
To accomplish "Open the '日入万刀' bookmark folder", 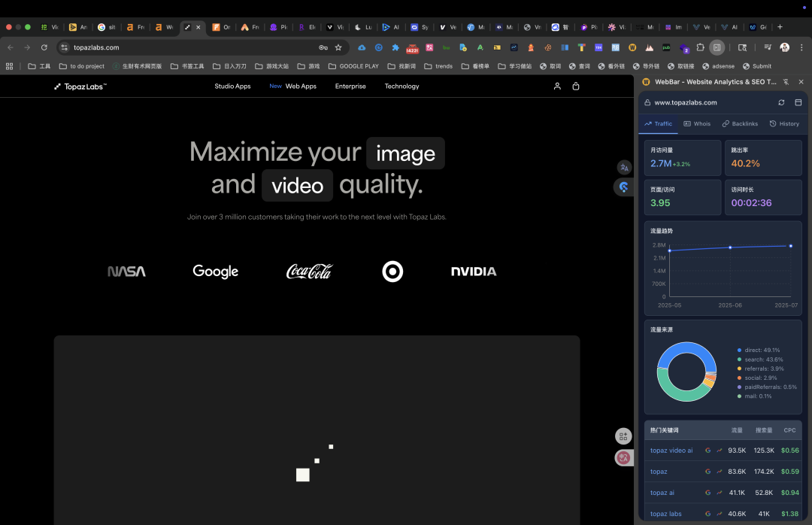I will coord(229,66).
